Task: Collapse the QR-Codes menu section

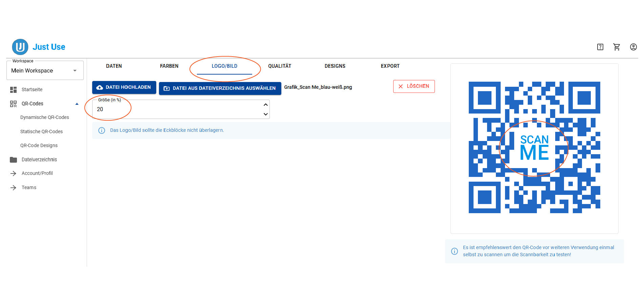Action: point(77,104)
